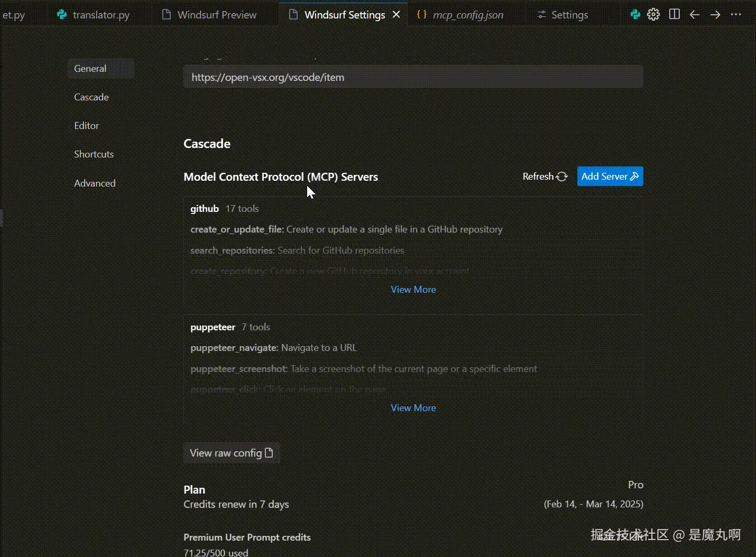Edit the open-vsx.org URL field
Image resolution: width=756 pixels, height=557 pixels.
413,77
